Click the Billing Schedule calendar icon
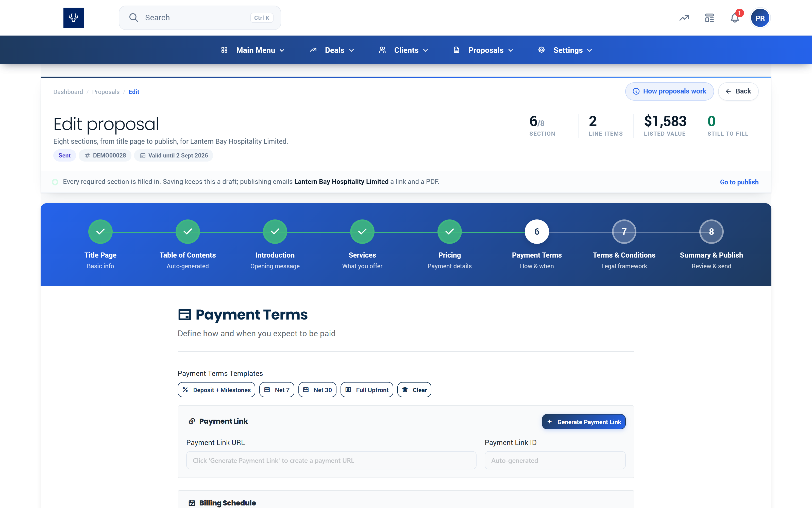This screenshot has height=508, width=812. point(192,503)
